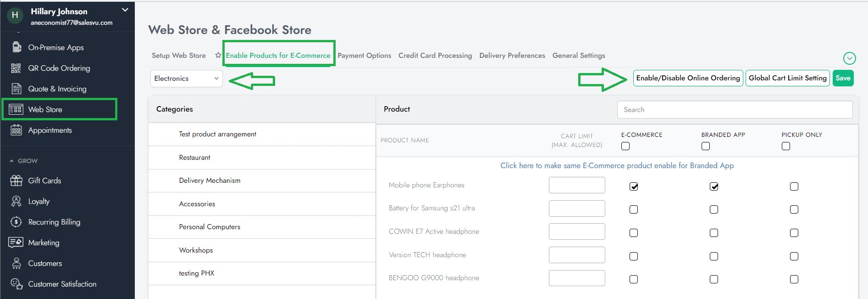Click the Customer Satisfaction icon
Screen dimensions: 868x299
[16, 284]
